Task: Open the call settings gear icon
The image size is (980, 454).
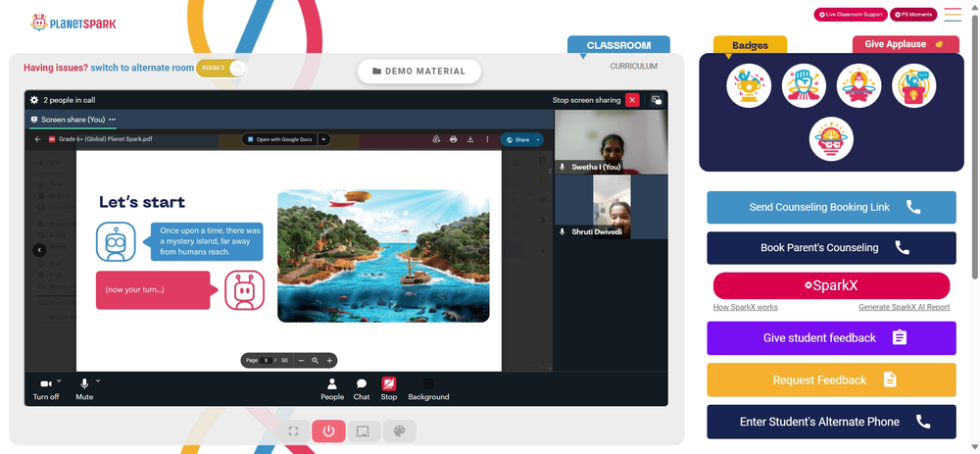Action: [33, 100]
